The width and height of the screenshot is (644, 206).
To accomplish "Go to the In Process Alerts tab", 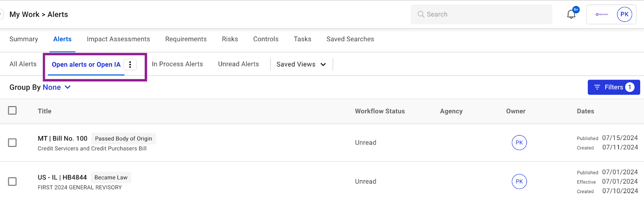I will coord(177,64).
